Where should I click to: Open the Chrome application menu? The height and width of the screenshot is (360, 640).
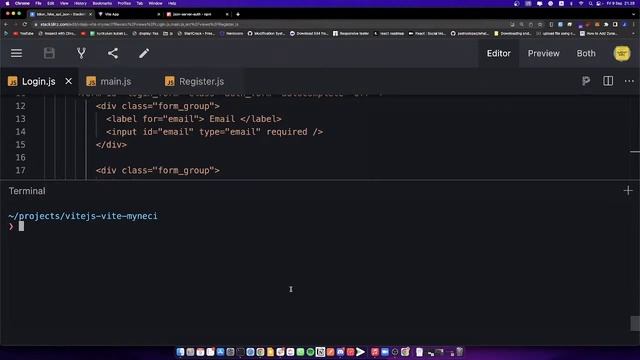point(22,3)
